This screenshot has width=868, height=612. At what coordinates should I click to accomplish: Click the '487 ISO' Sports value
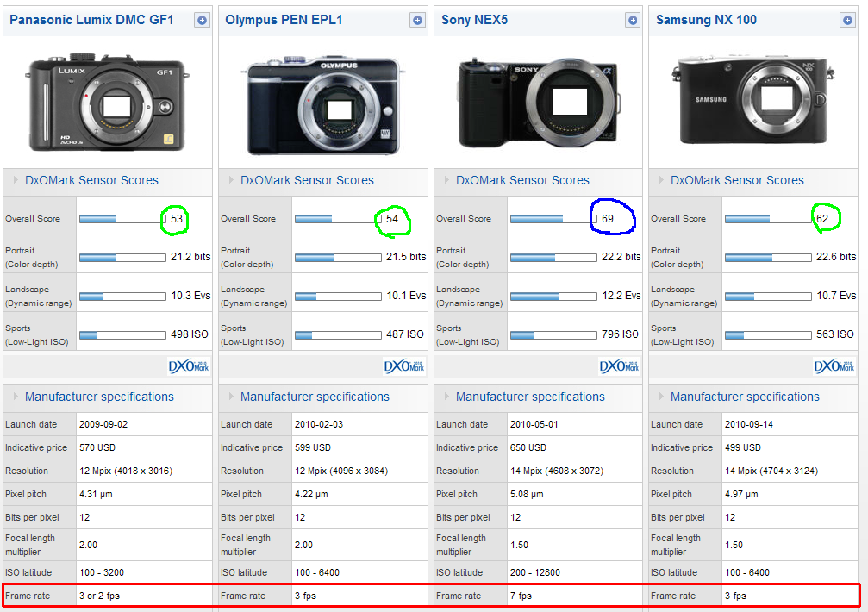click(405, 334)
